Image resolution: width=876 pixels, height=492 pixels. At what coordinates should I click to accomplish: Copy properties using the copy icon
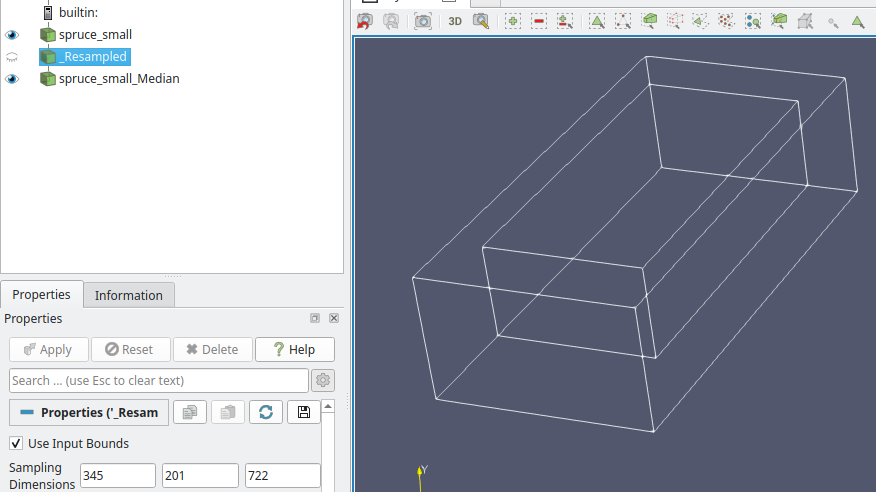pyautogui.click(x=189, y=412)
